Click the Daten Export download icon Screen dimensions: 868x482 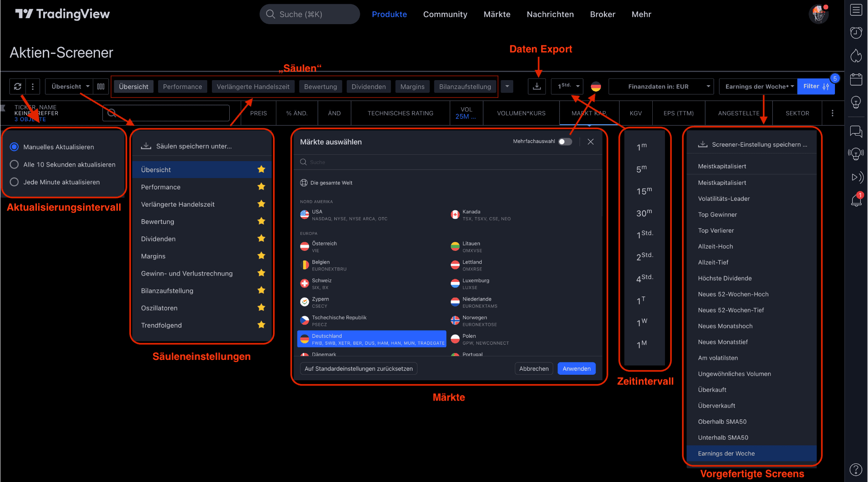[537, 86]
